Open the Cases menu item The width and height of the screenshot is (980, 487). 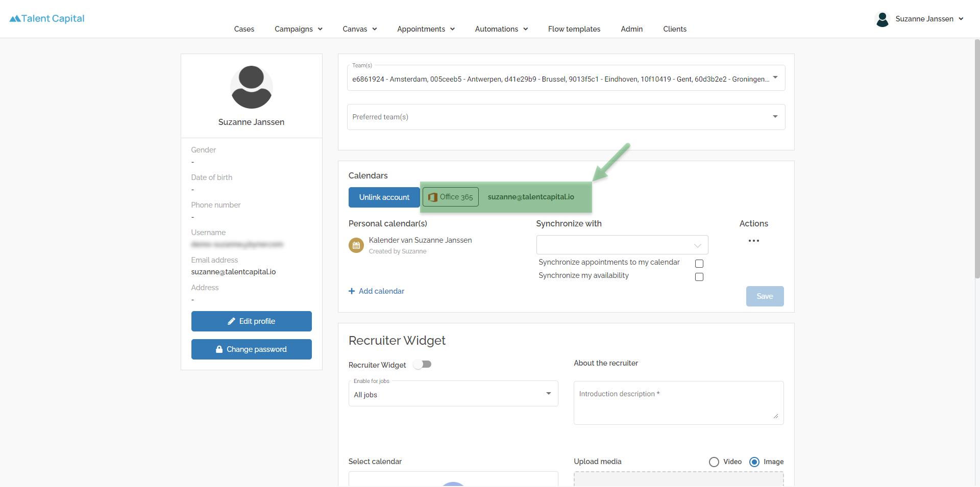click(x=244, y=29)
